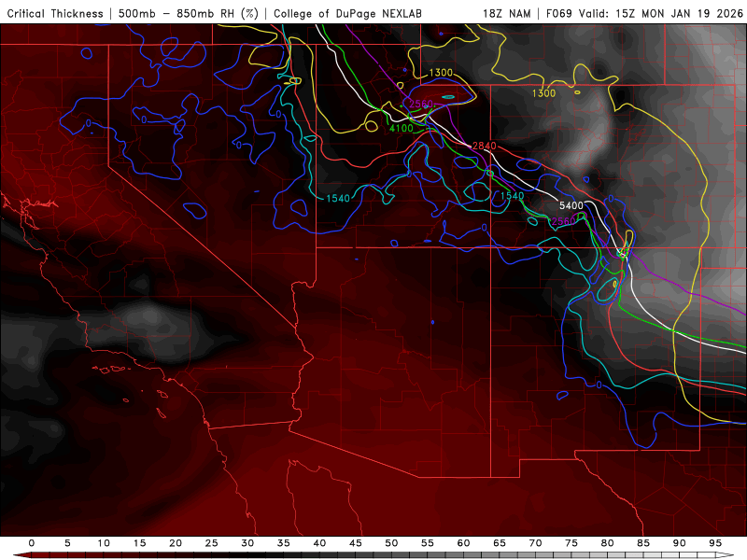Select the "60" value on the color scale
747x560 pixels.
point(463,543)
